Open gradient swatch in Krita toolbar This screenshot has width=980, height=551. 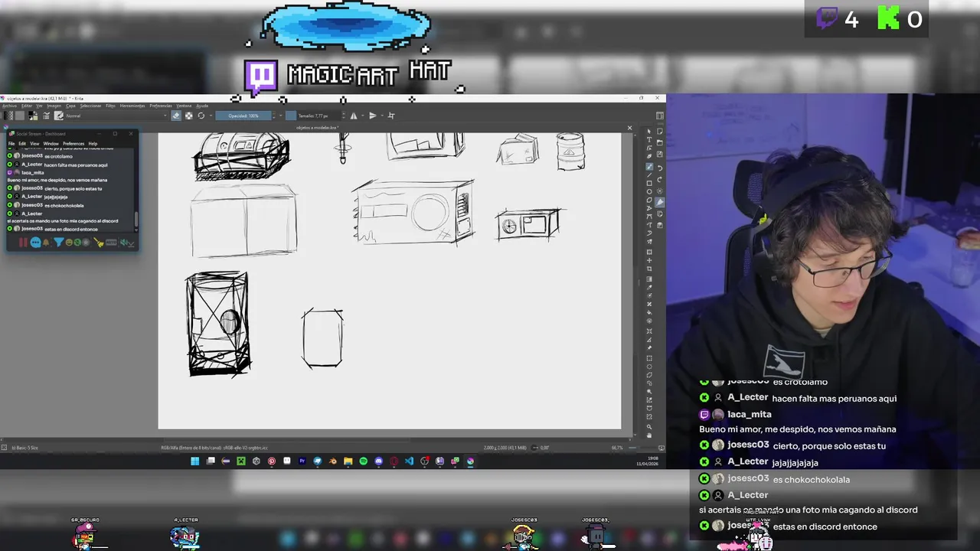tap(8, 116)
